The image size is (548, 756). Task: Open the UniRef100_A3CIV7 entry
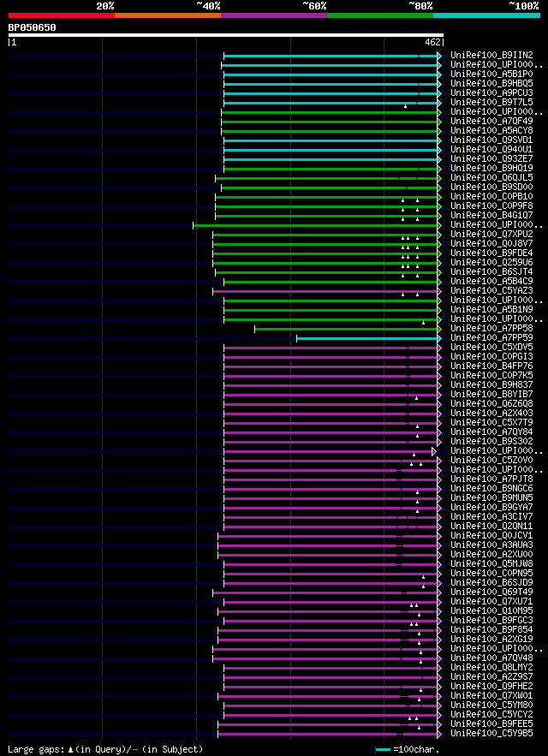click(491, 517)
